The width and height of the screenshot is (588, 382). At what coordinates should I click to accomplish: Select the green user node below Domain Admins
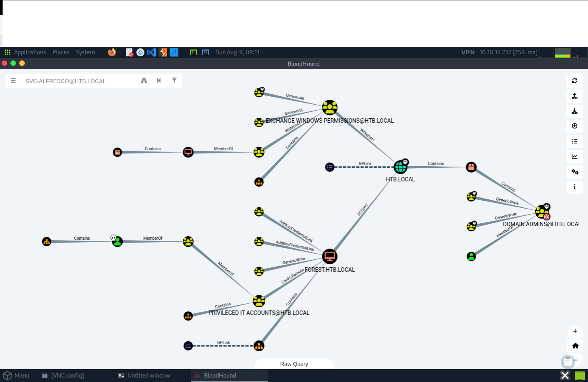(x=471, y=256)
